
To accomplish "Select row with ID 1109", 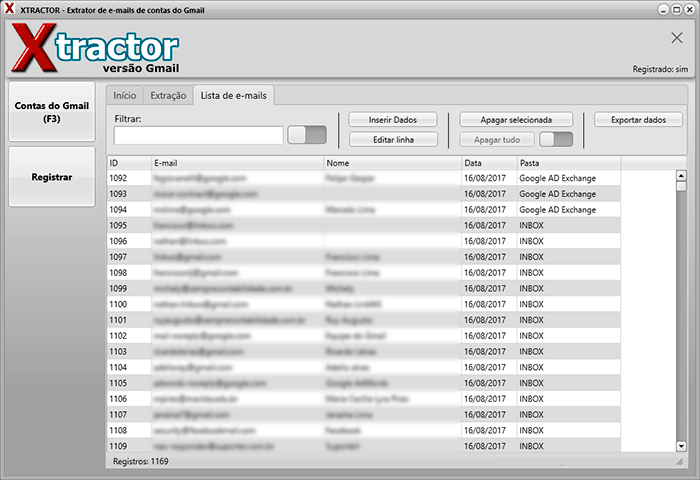I will click(363, 446).
